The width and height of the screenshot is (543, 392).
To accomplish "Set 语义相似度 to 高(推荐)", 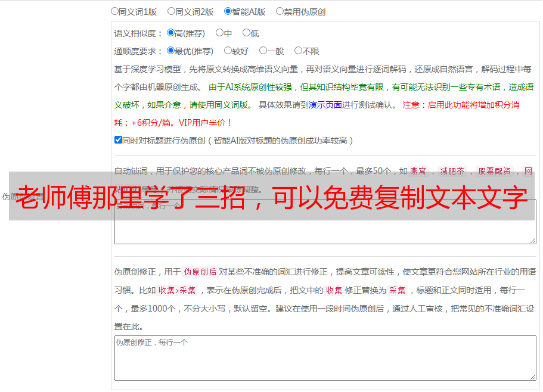I will pyautogui.click(x=170, y=33).
